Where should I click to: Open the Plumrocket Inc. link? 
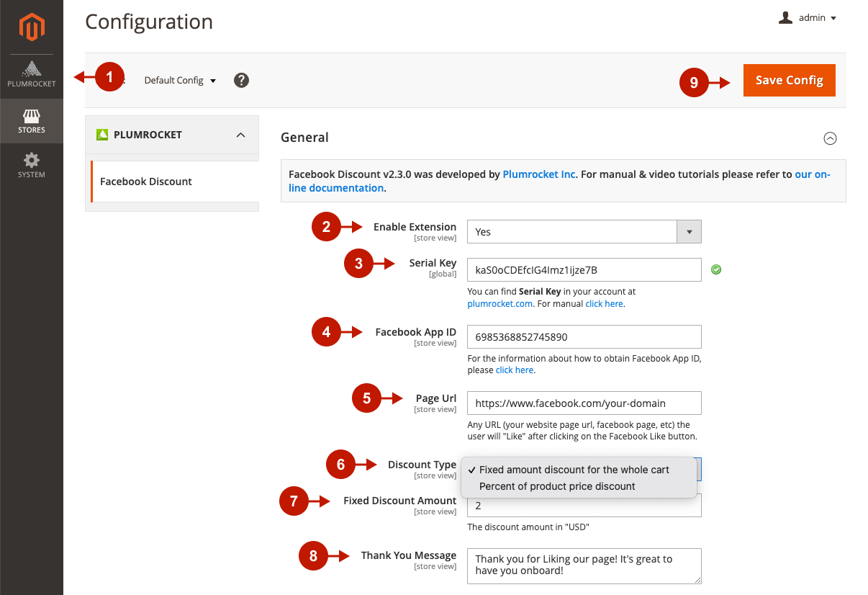[538, 174]
